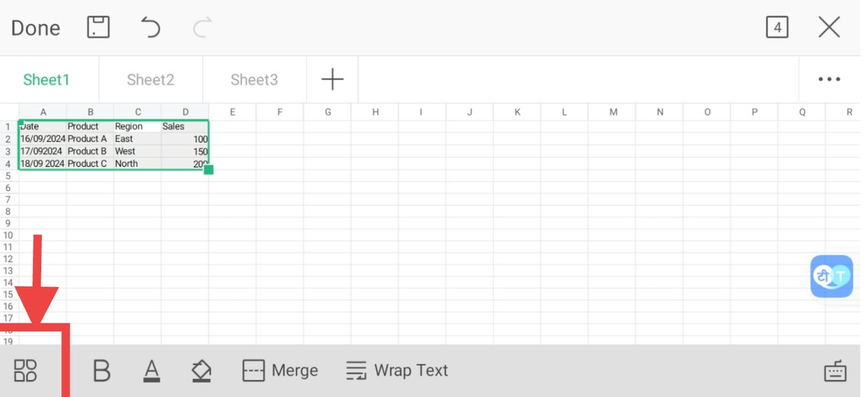Close the document with X
The height and width of the screenshot is (397, 868).
coord(829,27)
